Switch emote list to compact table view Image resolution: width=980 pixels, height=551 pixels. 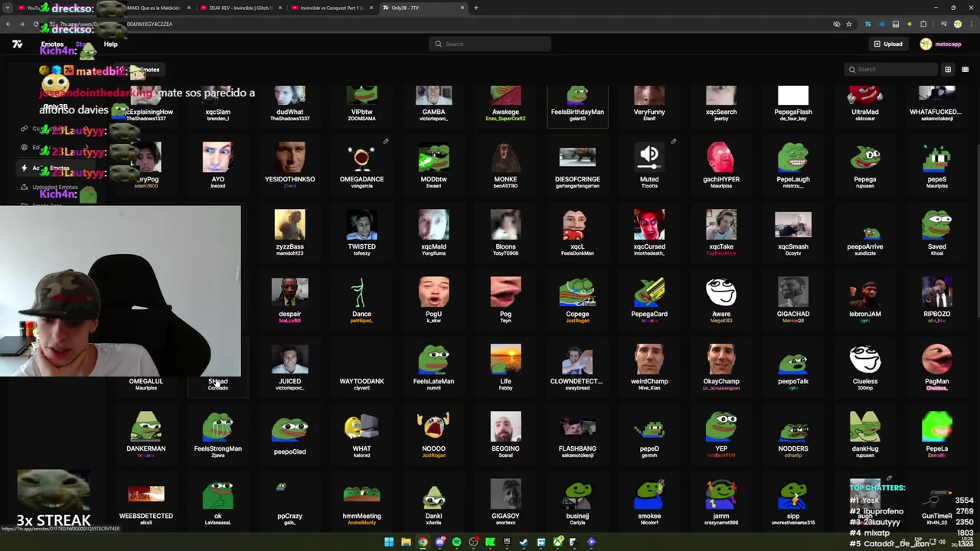click(965, 70)
